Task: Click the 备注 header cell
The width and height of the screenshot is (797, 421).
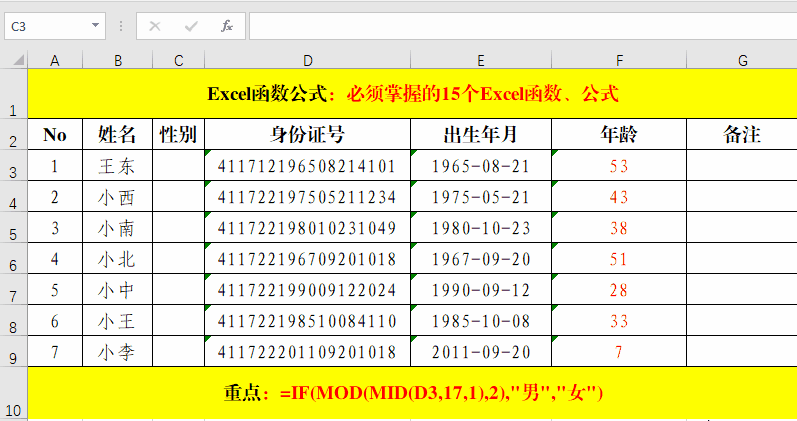Action: tap(742, 134)
